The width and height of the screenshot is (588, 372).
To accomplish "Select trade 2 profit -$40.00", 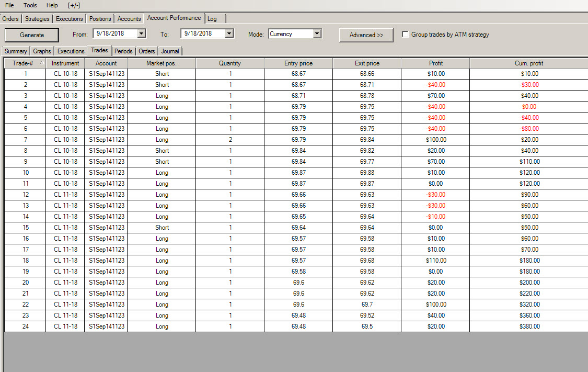I will (436, 85).
